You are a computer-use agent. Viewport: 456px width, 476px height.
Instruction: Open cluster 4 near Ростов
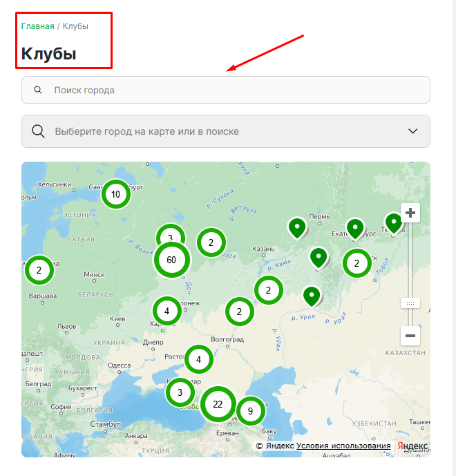(x=199, y=359)
